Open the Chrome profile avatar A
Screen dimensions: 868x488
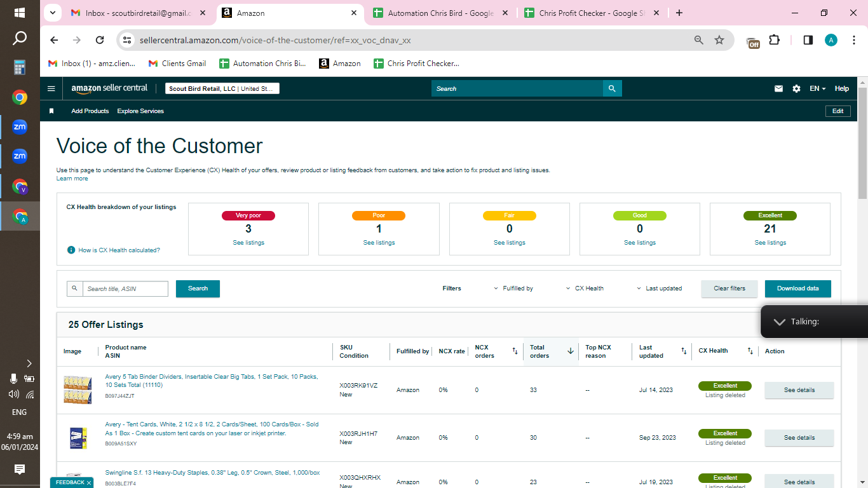point(831,40)
